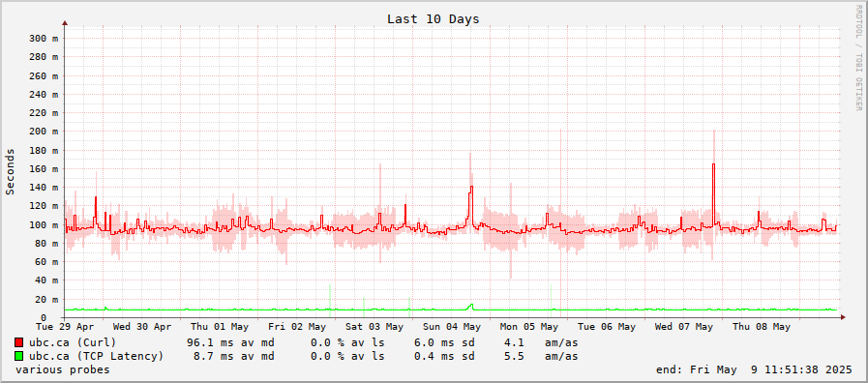Viewport: 868px width, 383px height.
Task: Click the '6.0 ms sd' Curl value
Action: point(444,342)
